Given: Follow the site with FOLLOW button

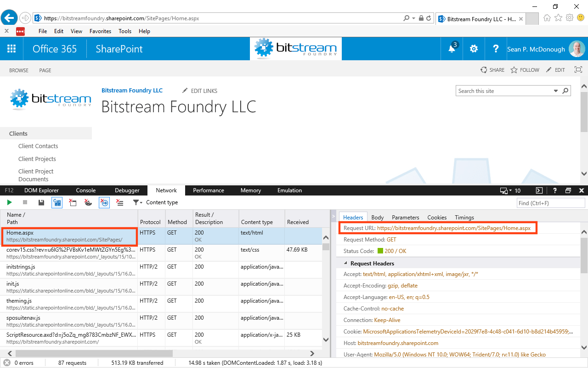Looking at the screenshot, I should (525, 69).
